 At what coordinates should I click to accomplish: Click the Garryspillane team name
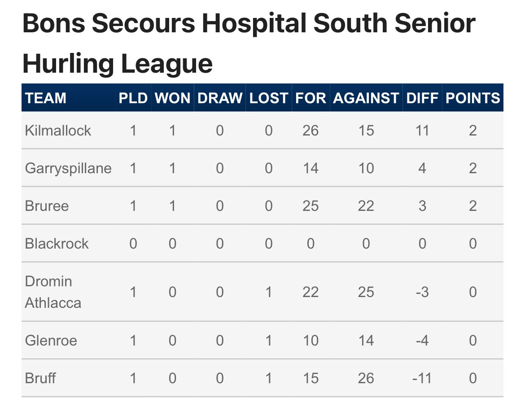(68, 168)
